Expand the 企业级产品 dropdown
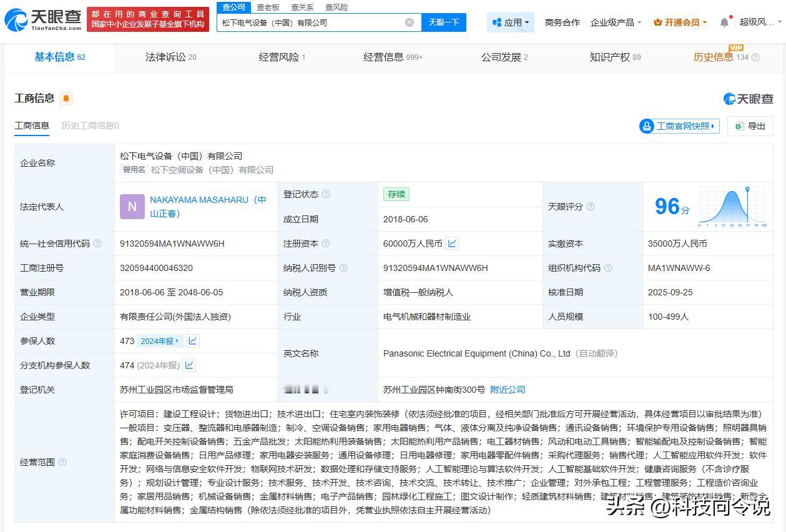Screen dimensions: 786x532 (x=616, y=22)
